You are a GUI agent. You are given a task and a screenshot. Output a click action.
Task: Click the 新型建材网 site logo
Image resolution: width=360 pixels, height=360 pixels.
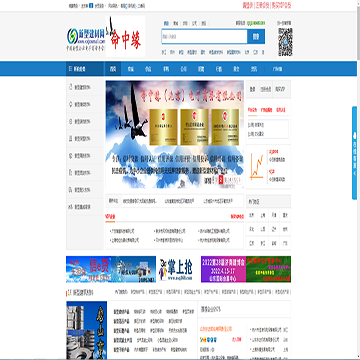coord(86,39)
